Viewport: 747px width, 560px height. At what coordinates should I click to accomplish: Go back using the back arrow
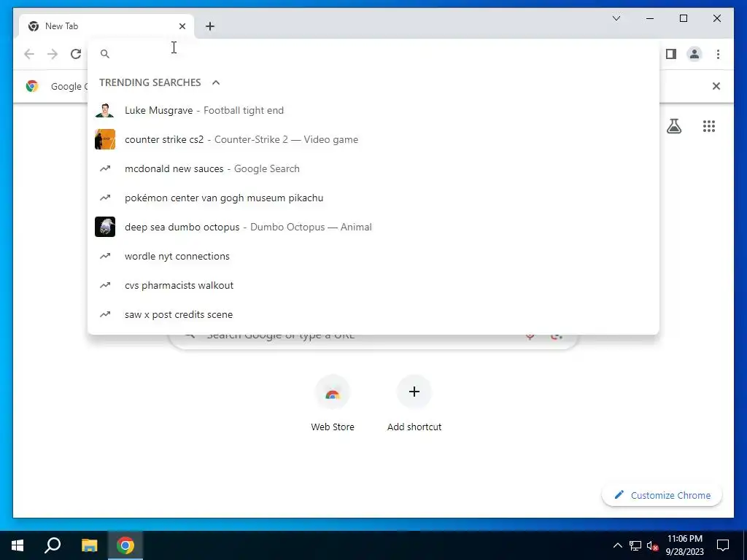[x=29, y=54]
